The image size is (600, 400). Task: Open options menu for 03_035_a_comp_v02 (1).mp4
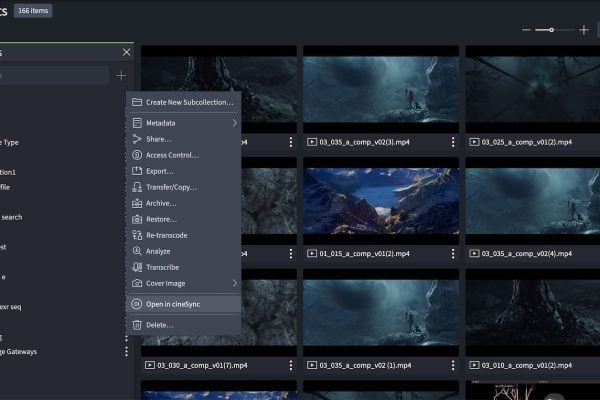[453, 365]
